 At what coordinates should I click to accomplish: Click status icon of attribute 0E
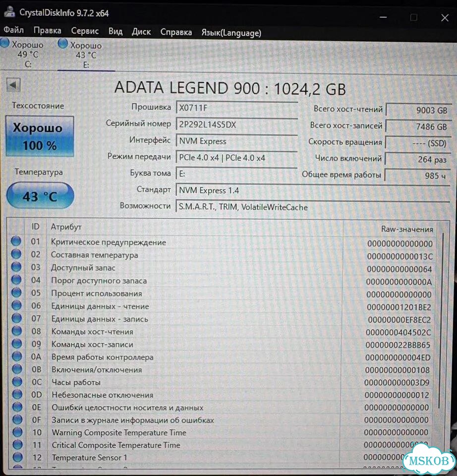tap(17, 407)
